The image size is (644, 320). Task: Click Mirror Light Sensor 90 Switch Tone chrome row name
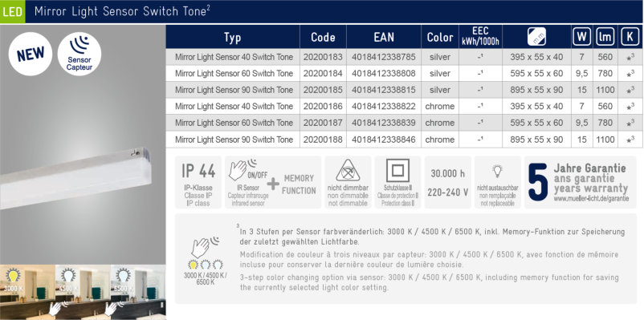234,140
